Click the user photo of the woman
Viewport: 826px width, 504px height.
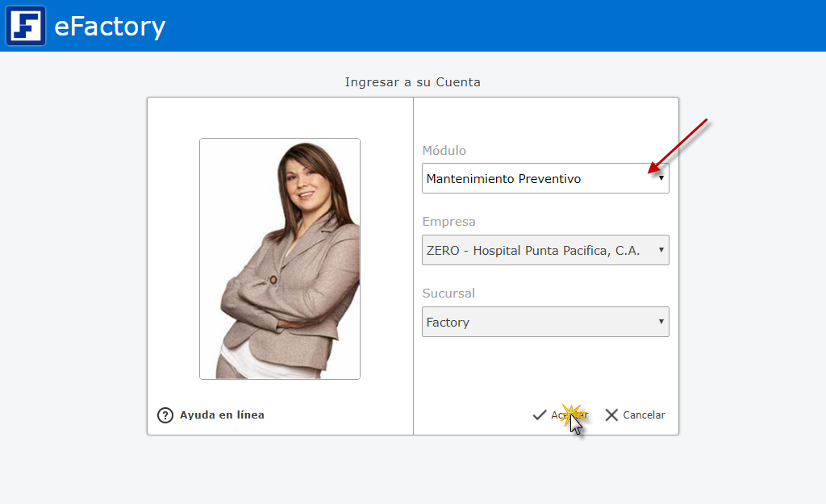tap(280, 258)
